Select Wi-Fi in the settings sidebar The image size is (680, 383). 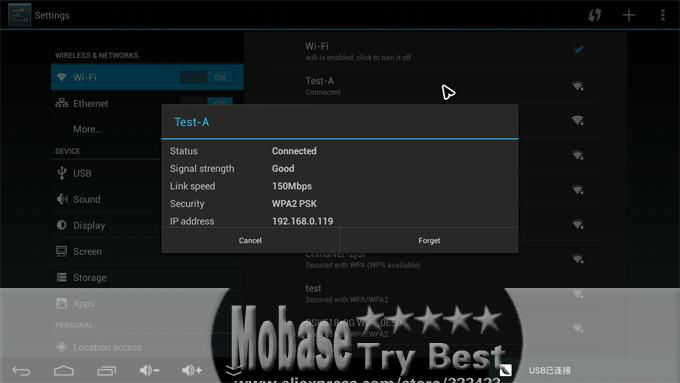[x=147, y=77]
